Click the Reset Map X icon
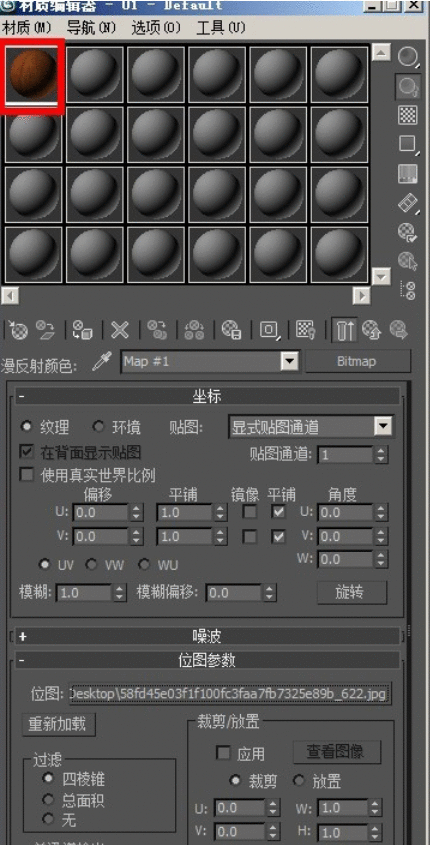The height and width of the screenshot is (845, 430). pyautogui.click(x=120, y=330)
